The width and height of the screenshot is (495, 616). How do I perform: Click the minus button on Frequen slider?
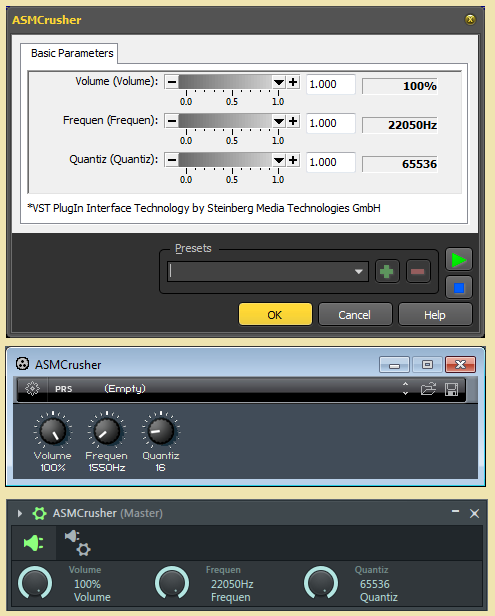click(172, 121)
